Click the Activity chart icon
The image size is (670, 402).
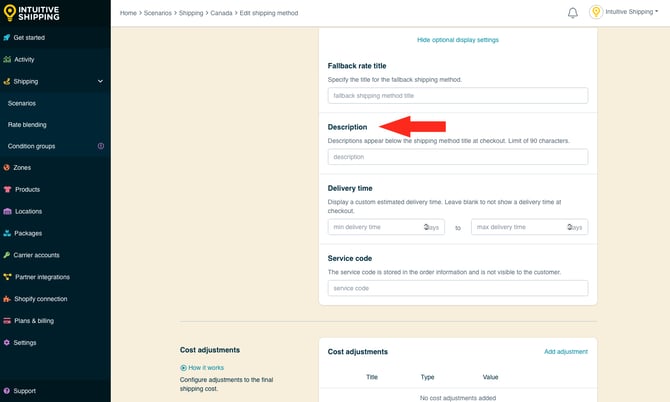7,59
